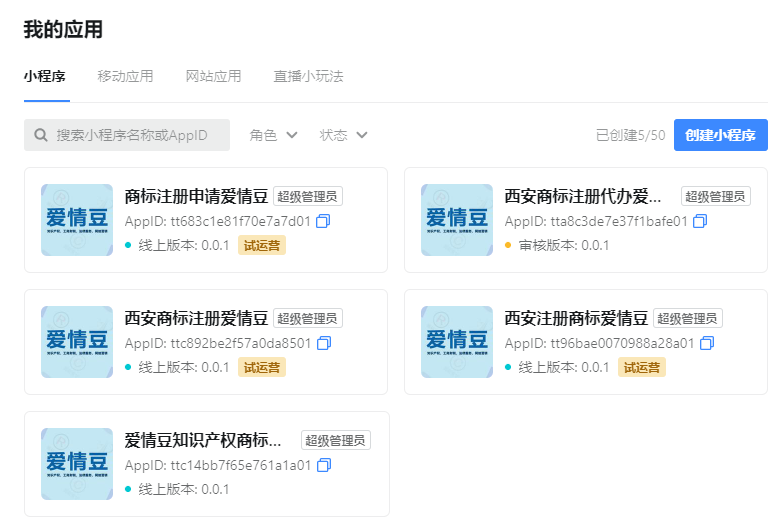Image resolution: width=780 pixels, height=530 pixels.
Task: Open the 西安注册商标爱情豆 app title
Action: click(576, 319)
